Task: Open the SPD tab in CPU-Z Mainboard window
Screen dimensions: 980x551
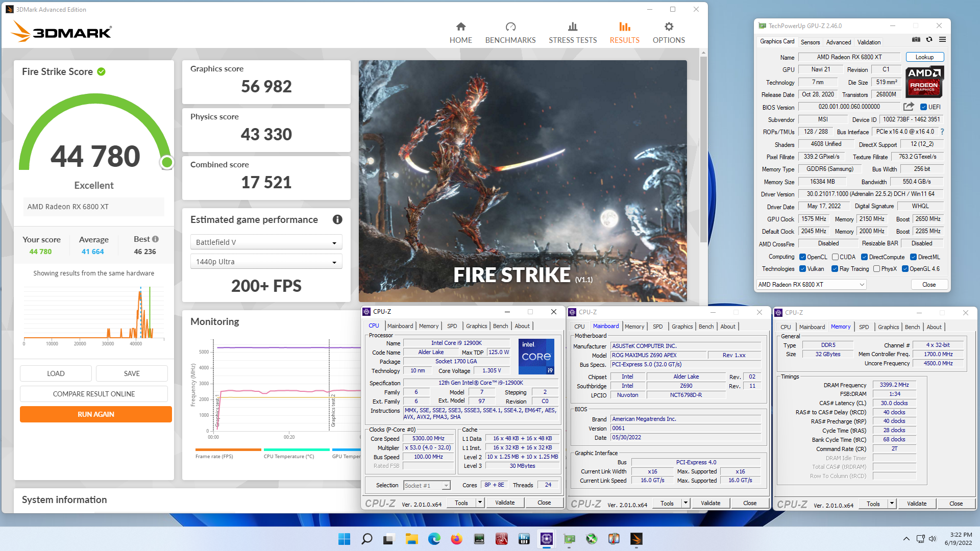Action: [657, 327]
